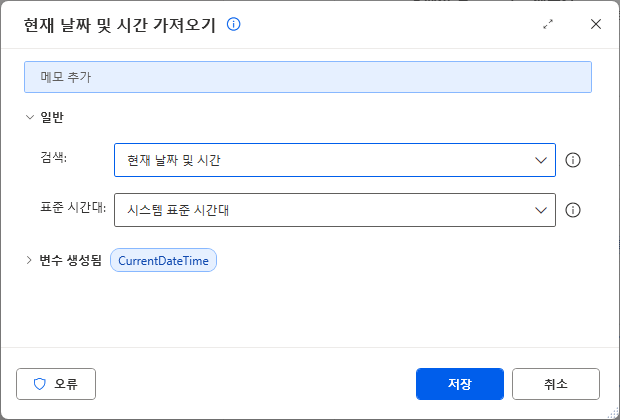Image resolution: width=620 pixels, height=420 pixels.
Task: Click the 변수 생성됨 label
Action: click(x=70, y=260)
